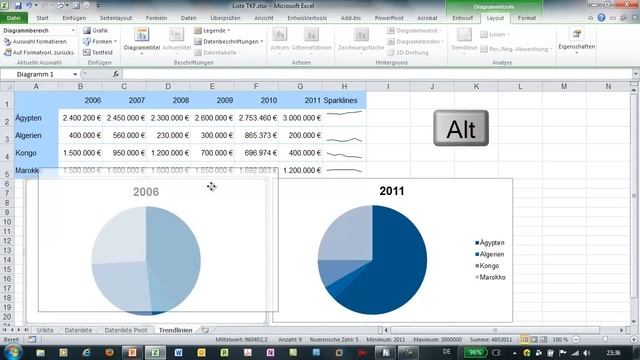Click vertical scrollbar down arrow

click(x=634, y=322)
